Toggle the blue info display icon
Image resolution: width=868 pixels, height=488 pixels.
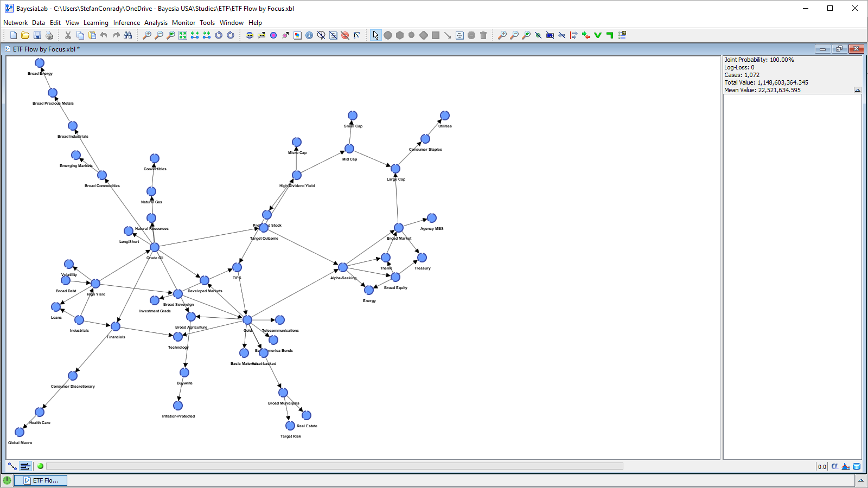coord(309,35)
